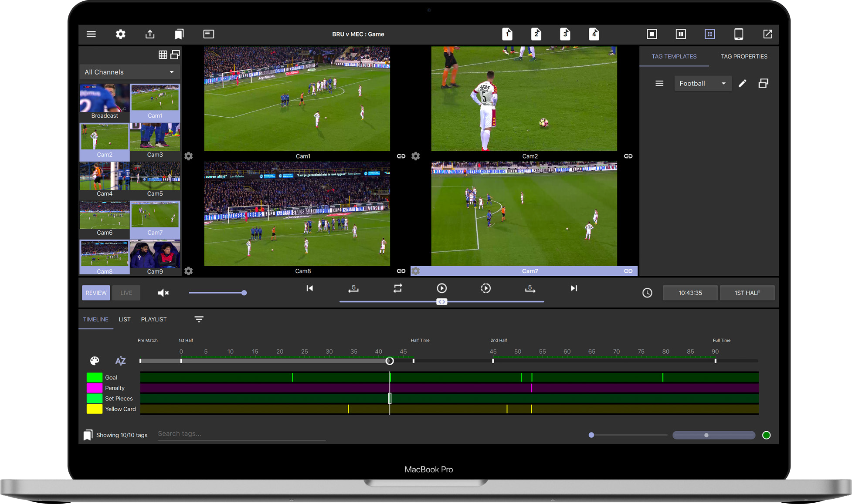
Task: Skip back 5 seconds
Action: coord(353,288)
